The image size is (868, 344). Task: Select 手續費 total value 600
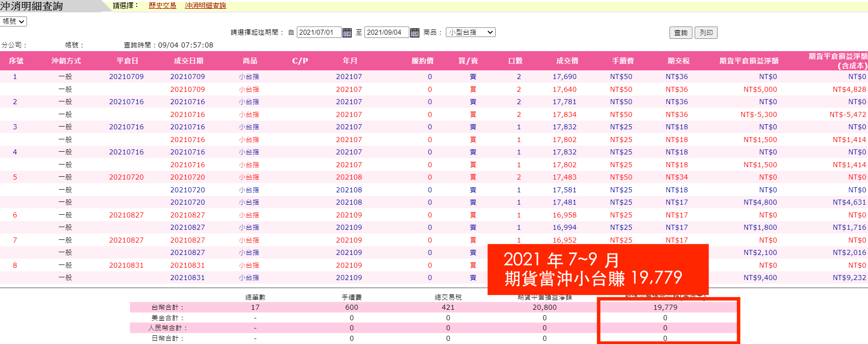(x=352, y=307)
